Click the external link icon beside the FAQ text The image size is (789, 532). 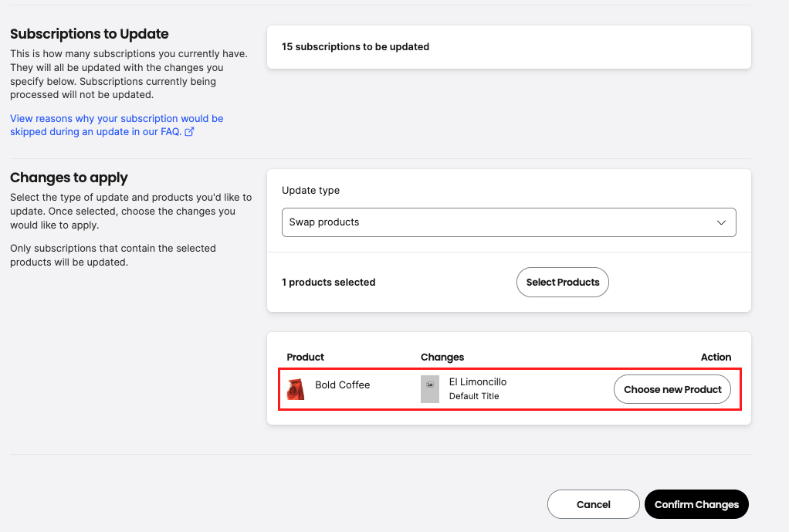pyautogui.click(x=188, y=131)
